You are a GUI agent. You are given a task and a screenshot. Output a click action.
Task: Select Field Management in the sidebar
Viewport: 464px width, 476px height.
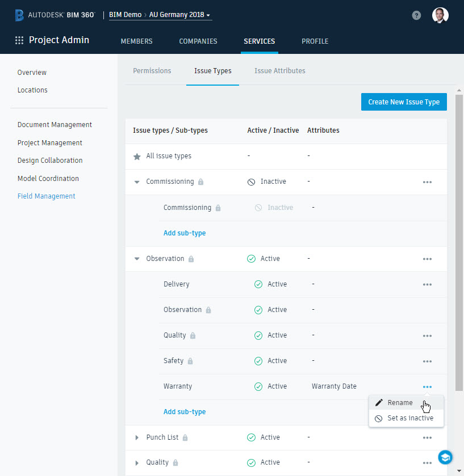[48, 196]
